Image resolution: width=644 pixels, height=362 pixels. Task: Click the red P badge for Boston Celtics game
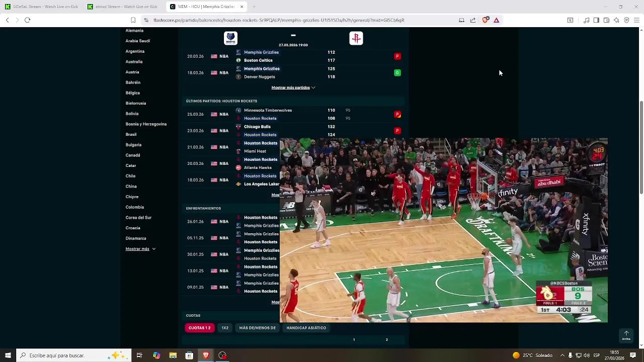pos(397,56)
